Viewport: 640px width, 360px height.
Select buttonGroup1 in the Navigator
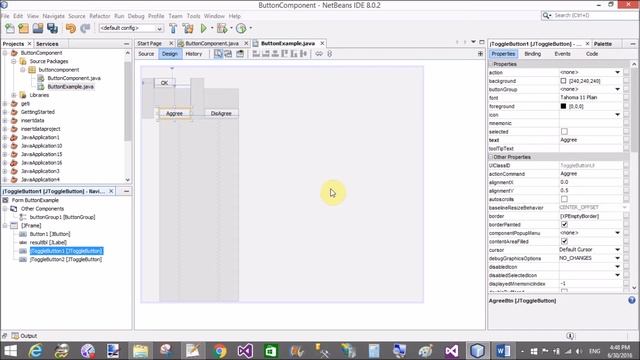(62, 217)
